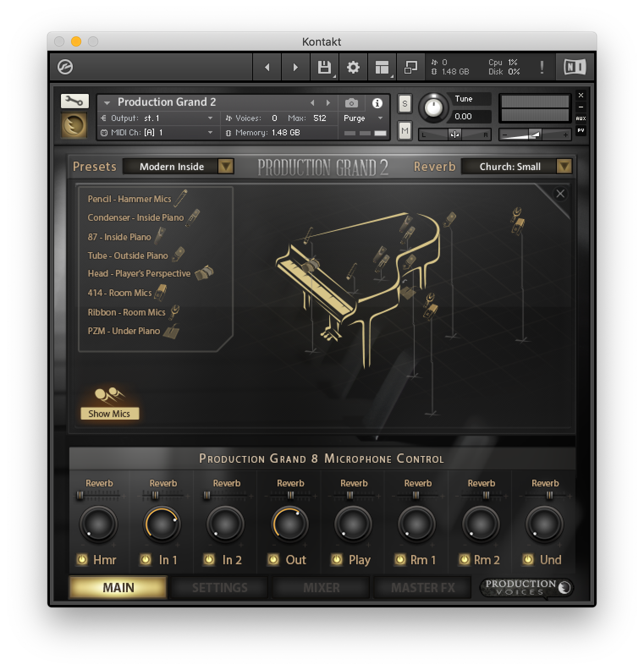The width and height of the screenshot is (644, 670).
Task: Open instrument edit mode via wrench icon
Action: pos(74,101)
